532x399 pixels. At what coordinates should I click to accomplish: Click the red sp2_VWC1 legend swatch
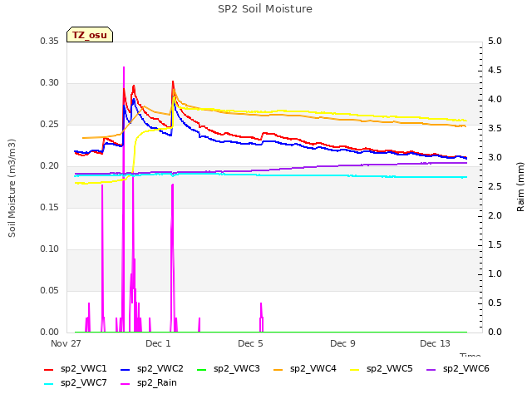pos(49,369)
